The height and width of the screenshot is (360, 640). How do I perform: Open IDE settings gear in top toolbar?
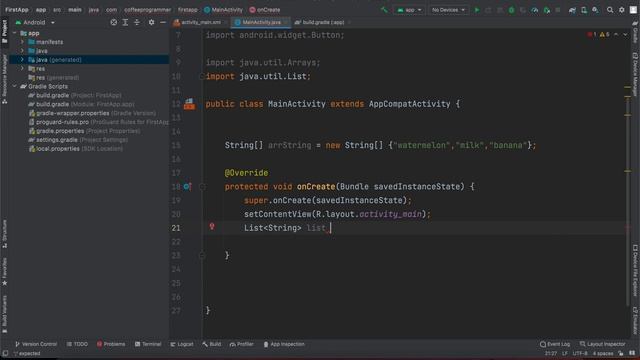(622, 10)
